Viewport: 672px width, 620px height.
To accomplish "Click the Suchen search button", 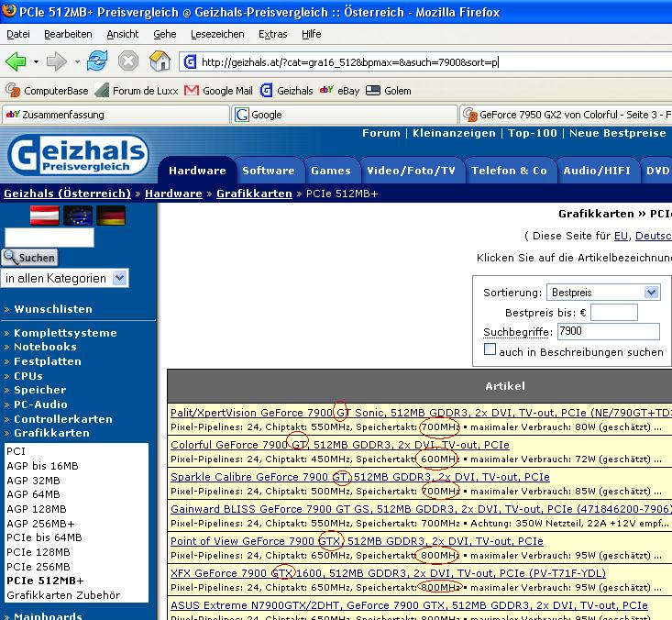I will tap(30, 257).
